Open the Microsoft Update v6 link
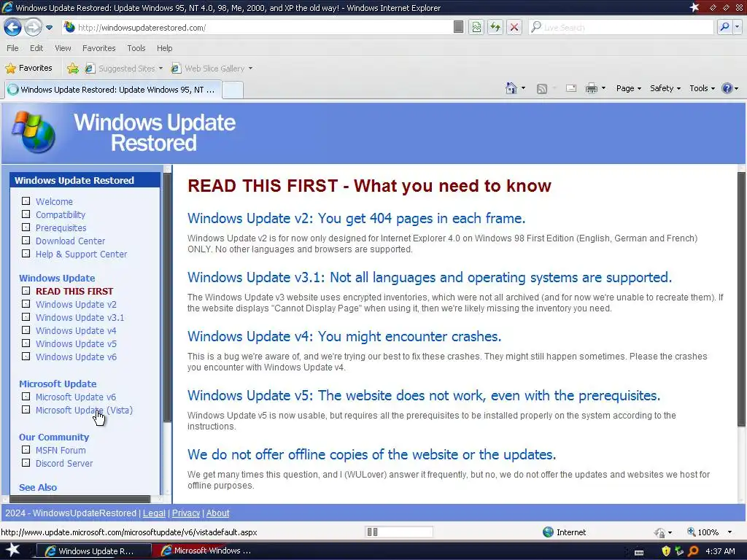Image resolution: width=747 pixels, height=560 pixels. (76, 397)
